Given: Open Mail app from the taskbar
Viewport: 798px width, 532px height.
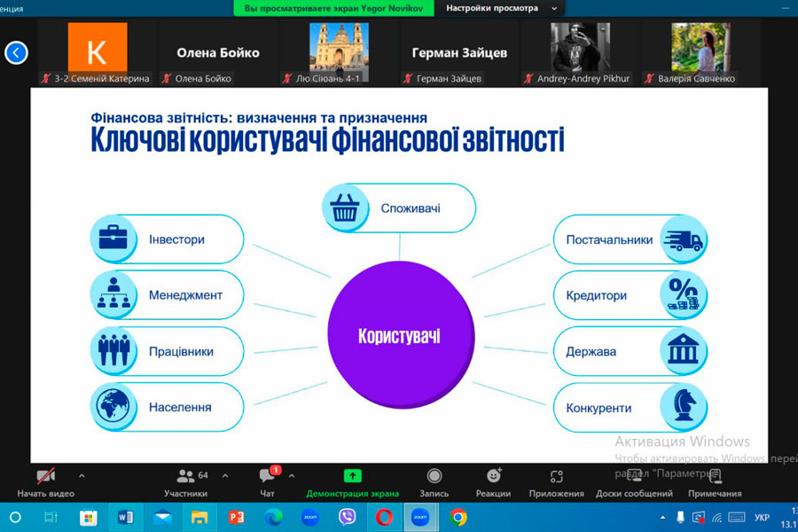Looking at the screenshot, I should click(x=162, y=518).
